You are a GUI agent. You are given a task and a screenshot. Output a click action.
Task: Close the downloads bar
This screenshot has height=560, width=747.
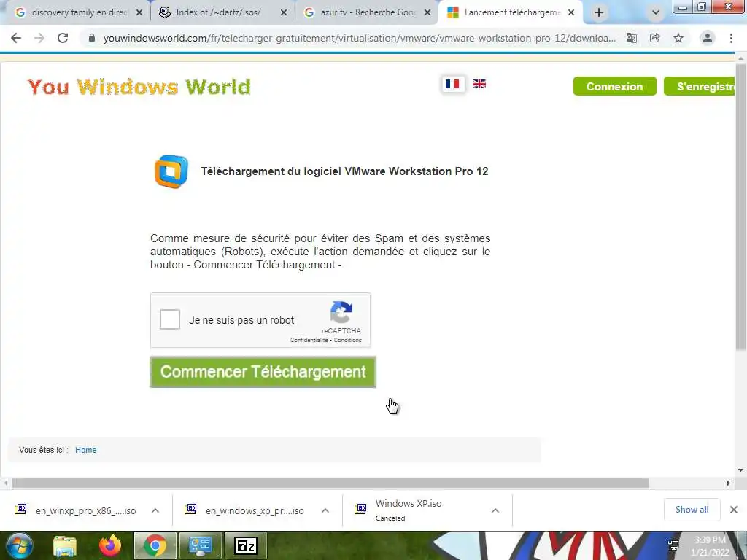734,510
